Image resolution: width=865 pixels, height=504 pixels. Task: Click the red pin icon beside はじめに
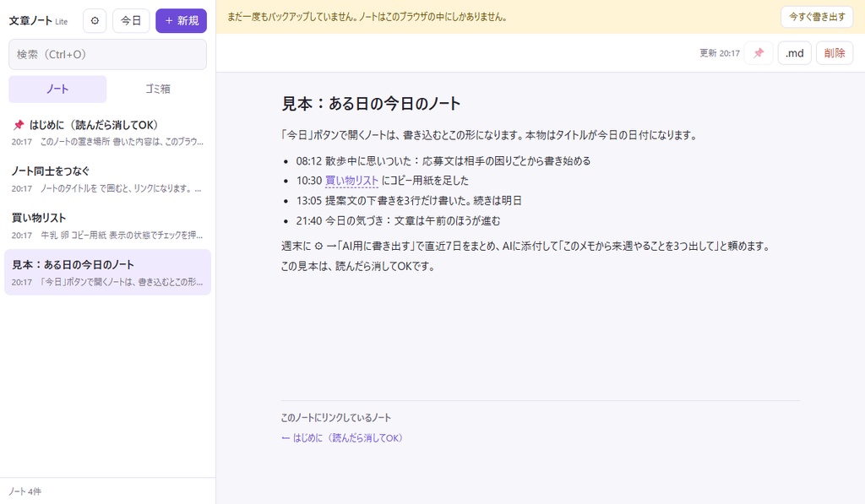[19, 125]
